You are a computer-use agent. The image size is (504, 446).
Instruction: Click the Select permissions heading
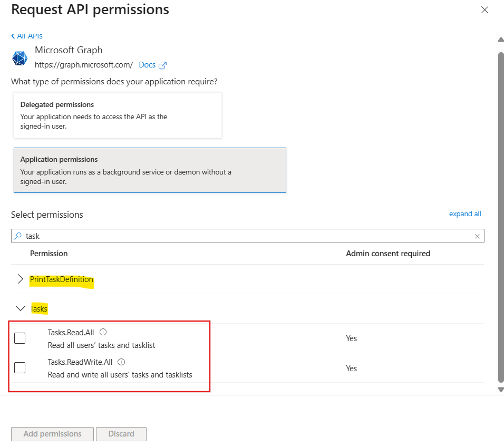47,215
